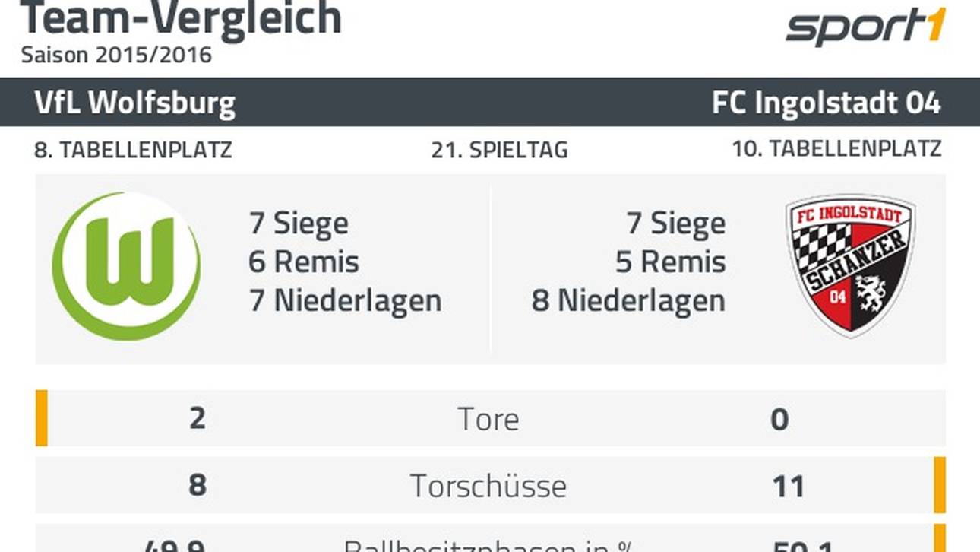Click Ingolstadt's 8 Niederlagen stat
The width and height of the screenshot is (980, 552).
click(628, 301)
